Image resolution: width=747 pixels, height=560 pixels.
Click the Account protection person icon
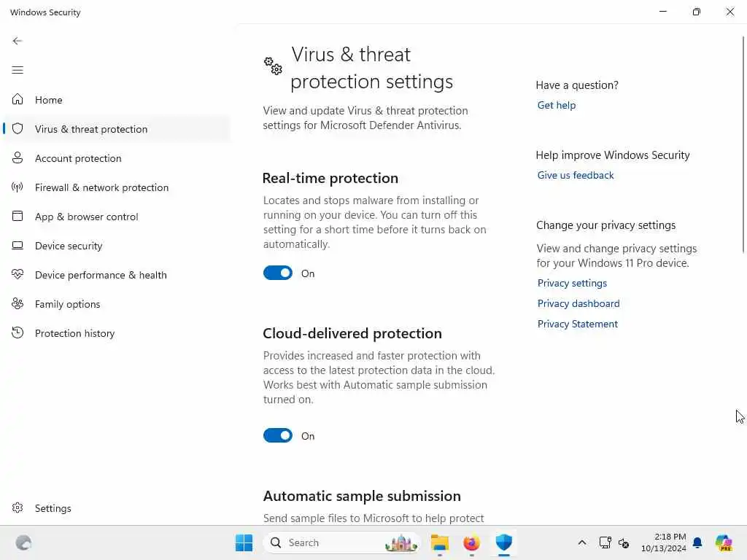(x=18, y=158)
